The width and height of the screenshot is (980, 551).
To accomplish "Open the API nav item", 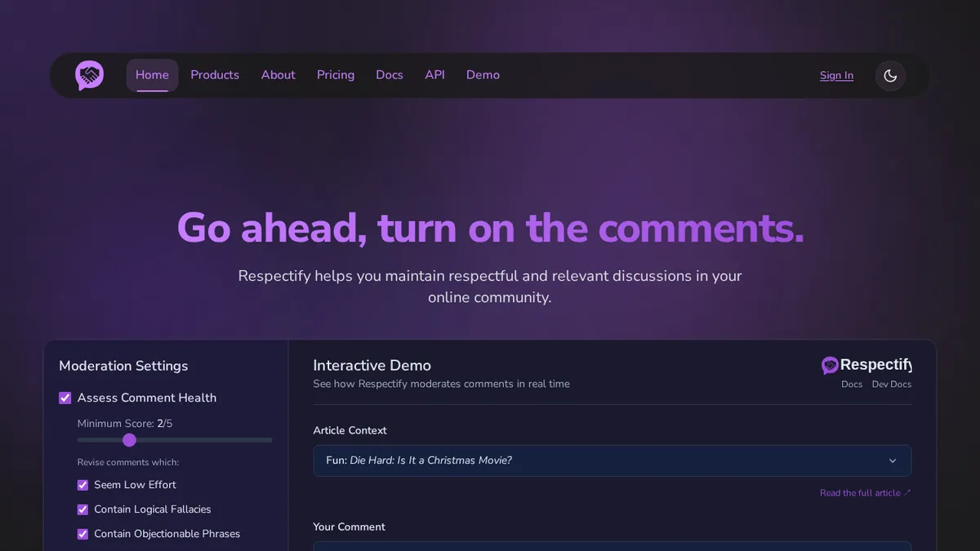I will [434, 75].
